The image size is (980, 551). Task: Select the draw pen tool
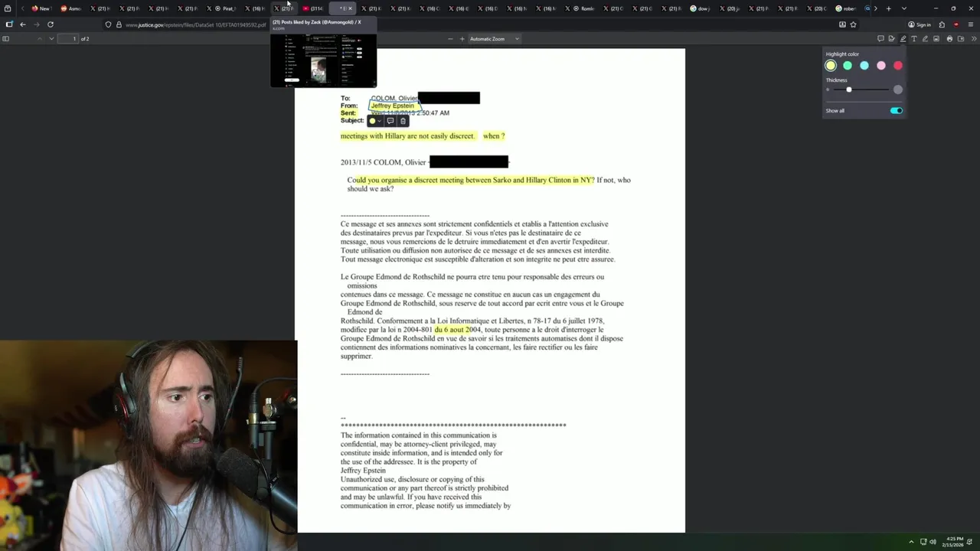coord(925,38)
